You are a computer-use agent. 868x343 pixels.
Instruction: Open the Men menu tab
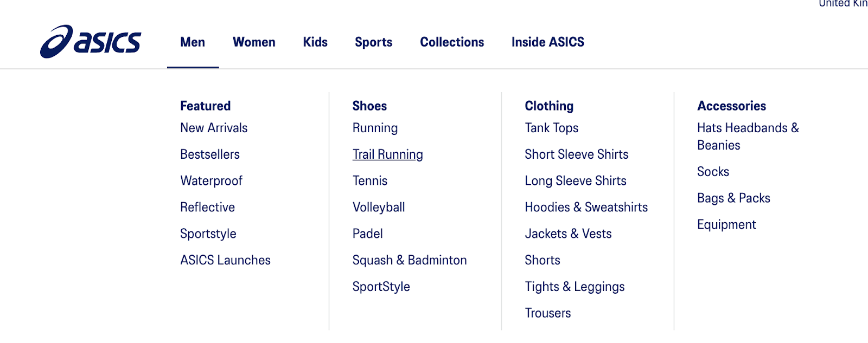(x=193, y=42)
